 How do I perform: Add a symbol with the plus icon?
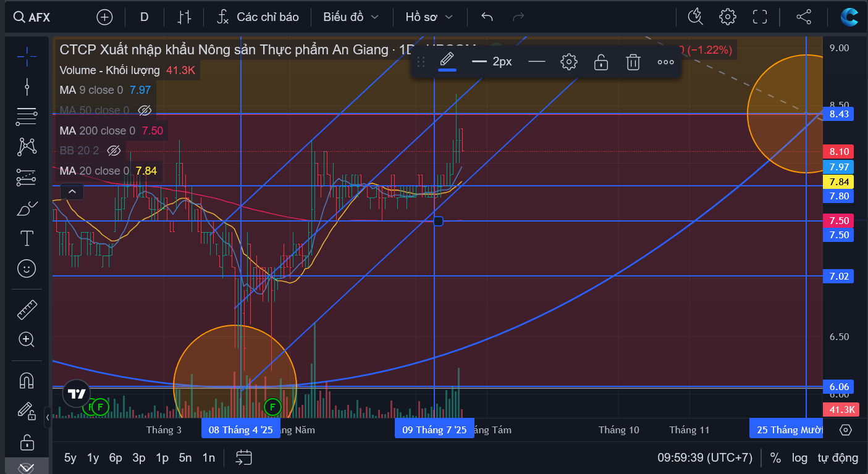click(x=104, y=17)
